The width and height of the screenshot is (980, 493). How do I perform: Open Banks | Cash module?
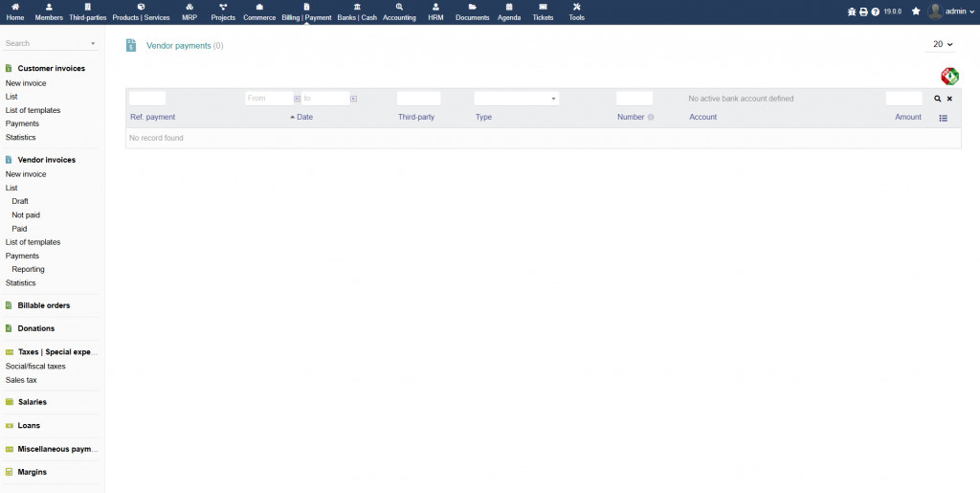point(357,12)
